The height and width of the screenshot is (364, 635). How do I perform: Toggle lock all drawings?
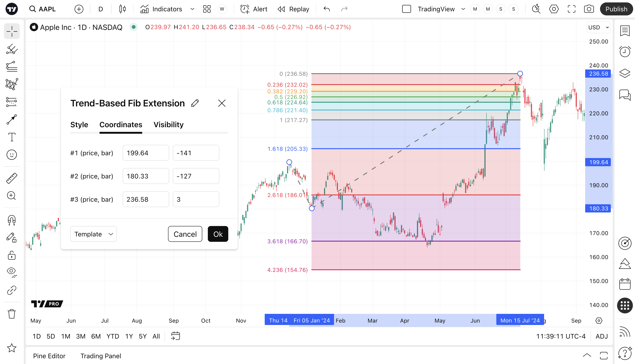click(x=12, y=255)
